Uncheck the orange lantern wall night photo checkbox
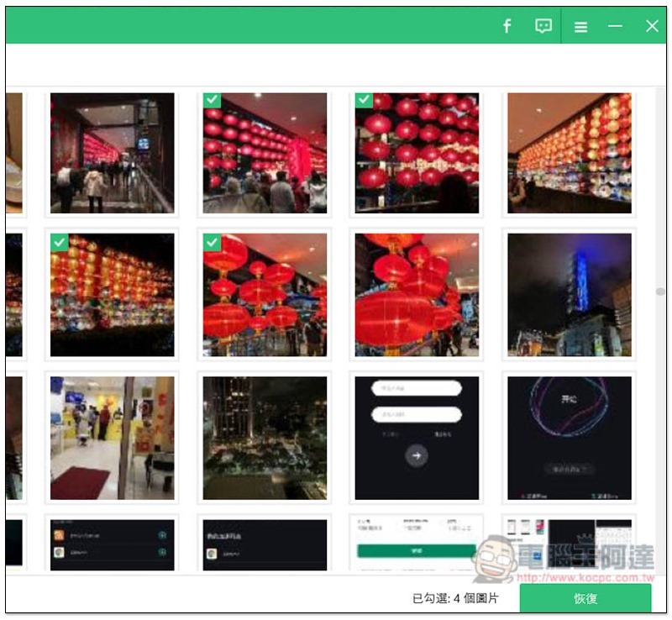The width and height of the screenshot is (672, 620). (x=59, y=242)
